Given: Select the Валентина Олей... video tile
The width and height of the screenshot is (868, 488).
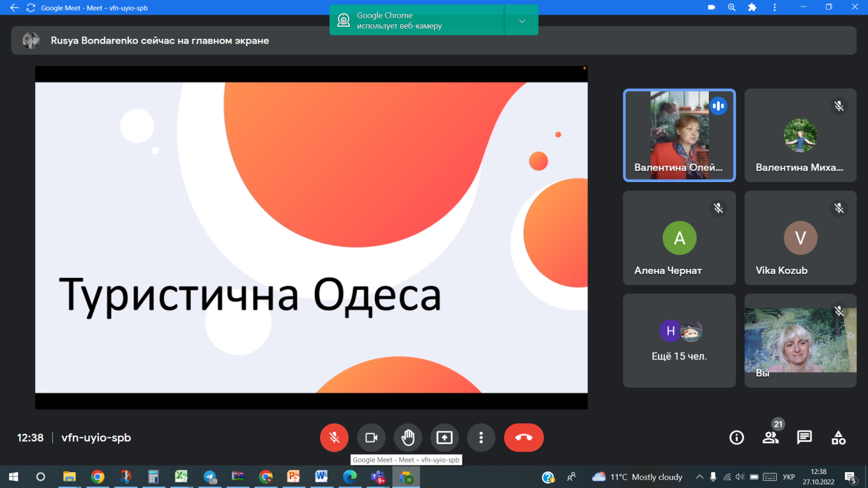Looking at the screenshot, I should coord(679,135).
